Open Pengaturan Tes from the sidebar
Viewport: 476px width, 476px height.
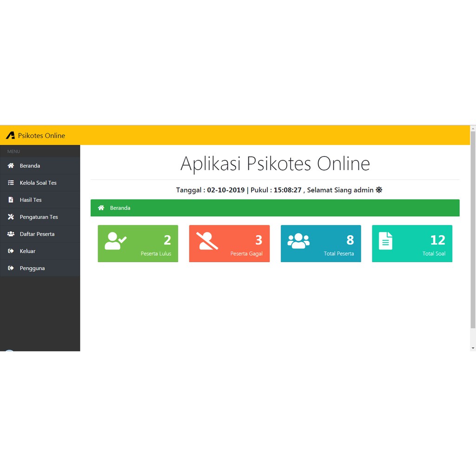[39, 217]
